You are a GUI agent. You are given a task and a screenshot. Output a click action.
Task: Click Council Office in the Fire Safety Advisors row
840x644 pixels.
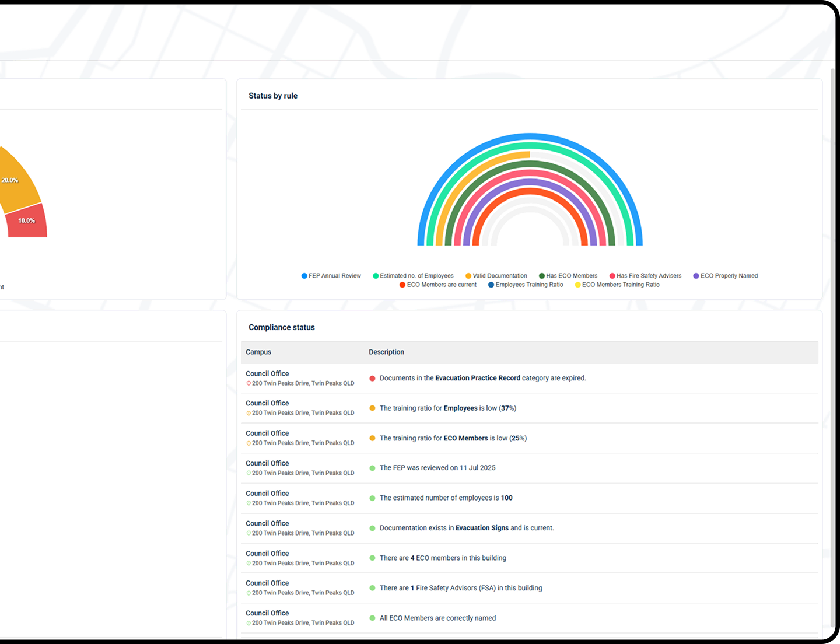[x=267, y=583]
